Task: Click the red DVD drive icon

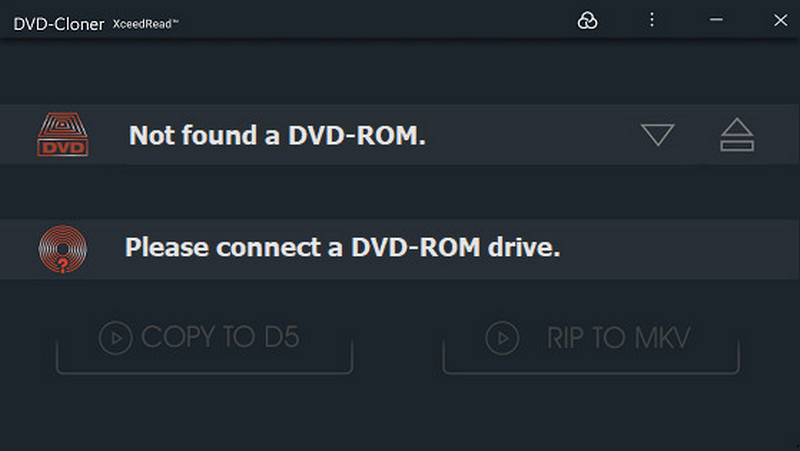Action: coord(62,135)
